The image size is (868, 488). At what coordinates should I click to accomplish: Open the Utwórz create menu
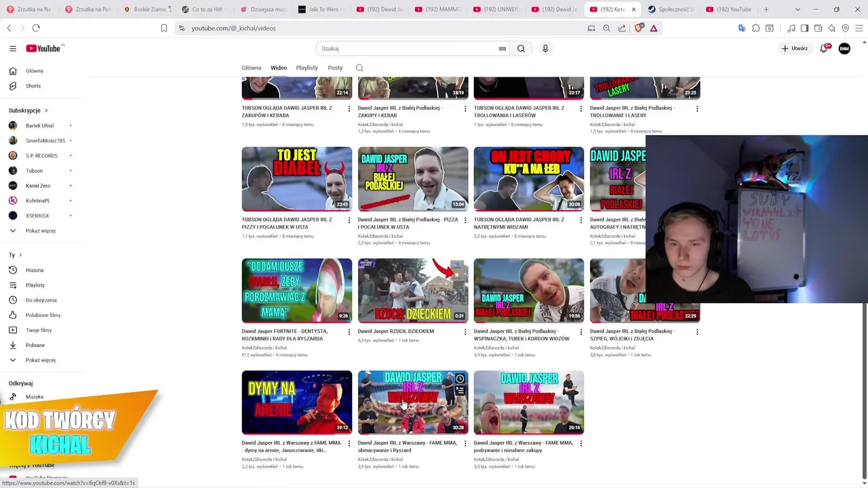pos(795,48)
